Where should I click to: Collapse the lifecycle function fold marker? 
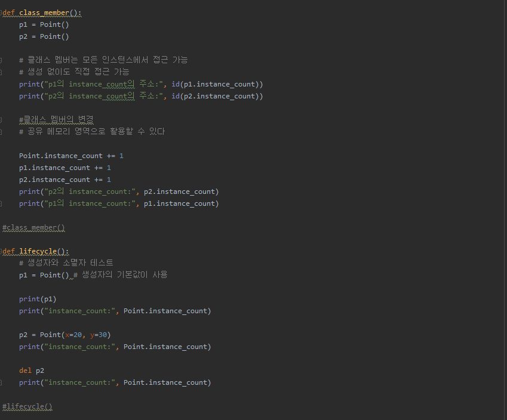pos(1,251)
